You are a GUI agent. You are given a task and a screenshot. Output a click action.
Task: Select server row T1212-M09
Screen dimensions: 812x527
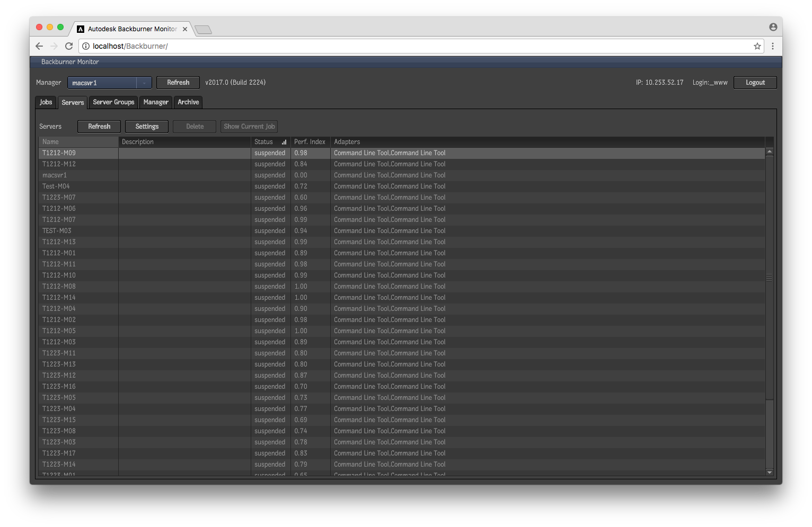[402, 153]
